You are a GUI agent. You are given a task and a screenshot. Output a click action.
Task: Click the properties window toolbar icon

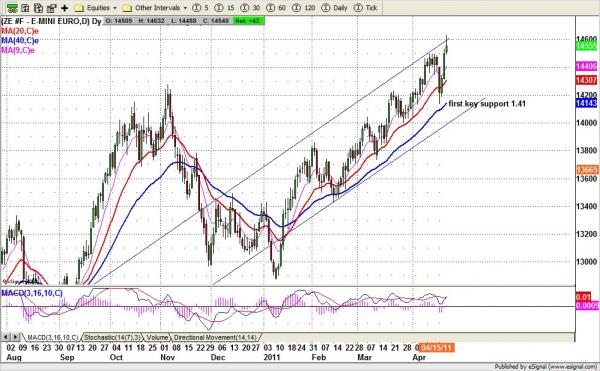click(51, 8)
